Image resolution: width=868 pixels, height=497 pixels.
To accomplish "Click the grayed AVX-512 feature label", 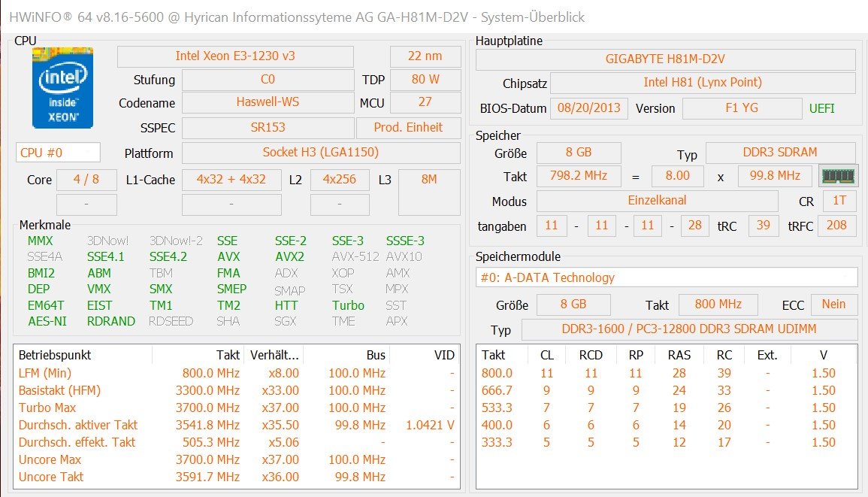I will (x=355, y=256).
